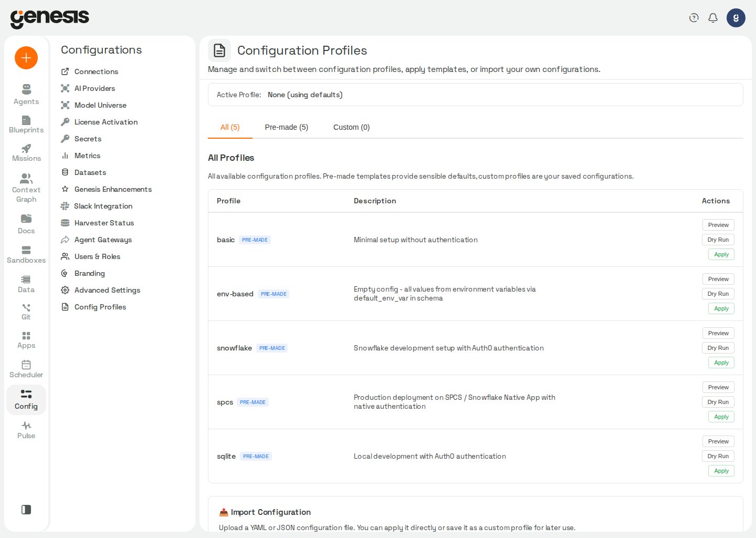Viewport: 756px width, 538px height.
Task: Click the Import Configuration heading
Action: (270, 512)
